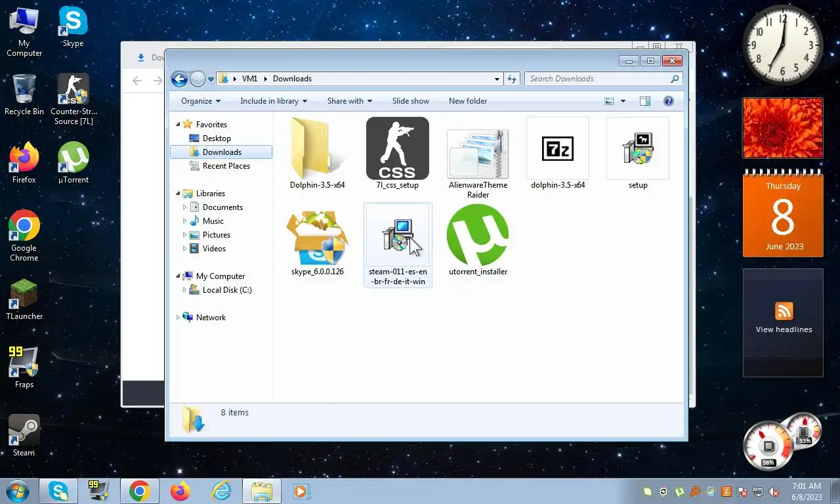Open Fraps from the taskbar

point(98,491)
